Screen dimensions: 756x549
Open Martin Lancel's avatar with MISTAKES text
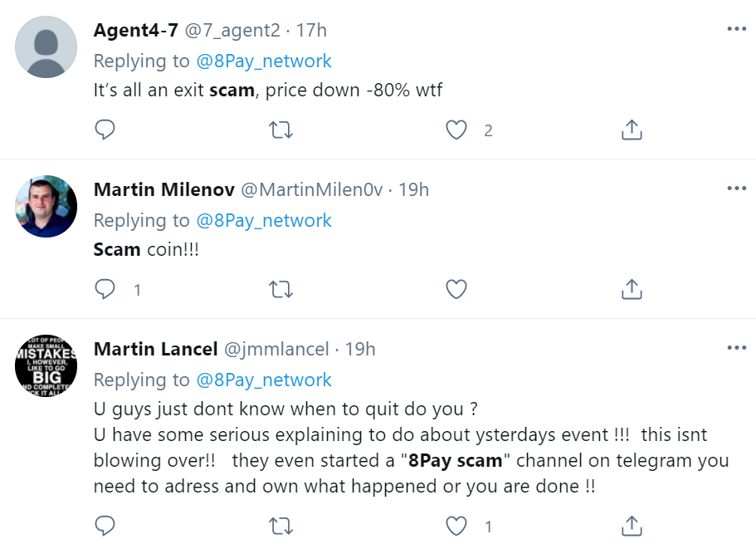(x=46, y=365)
